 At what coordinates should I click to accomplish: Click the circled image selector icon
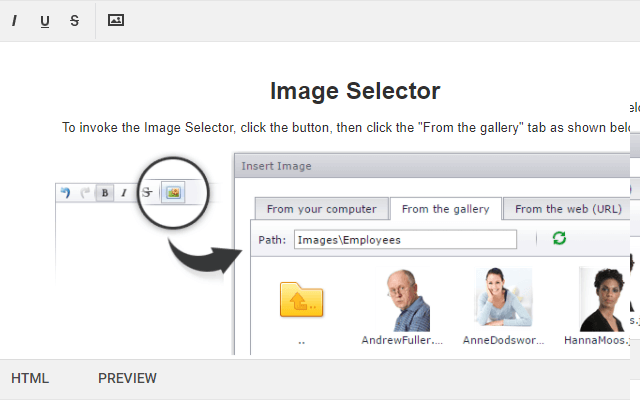(173, 192)
